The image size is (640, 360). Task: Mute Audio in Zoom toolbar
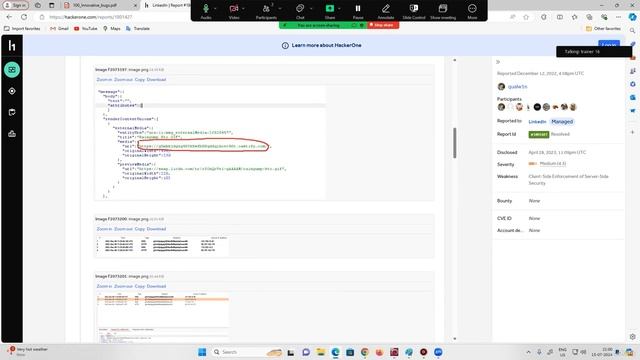point(206,11)
